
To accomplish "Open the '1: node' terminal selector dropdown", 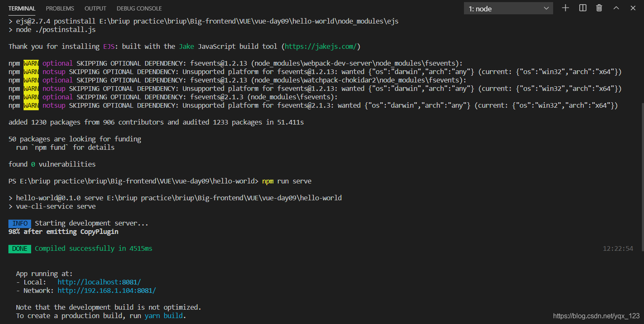I will point(509,8).
